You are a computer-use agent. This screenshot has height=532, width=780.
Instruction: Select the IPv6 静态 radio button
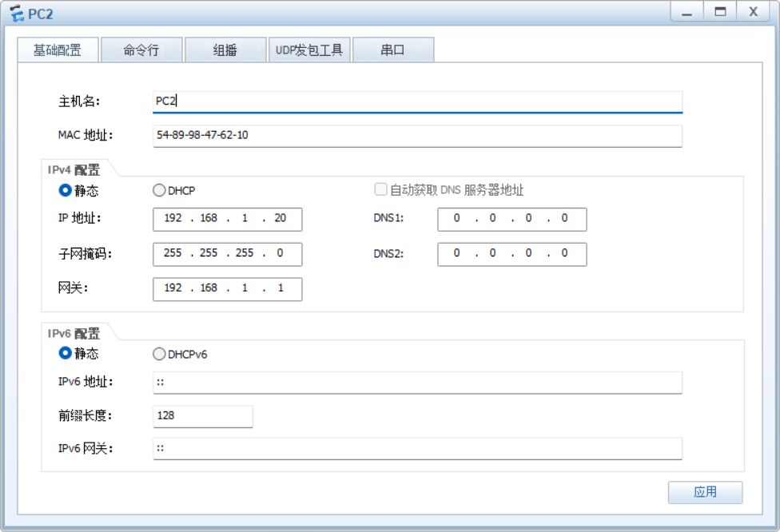click(66, 353)
